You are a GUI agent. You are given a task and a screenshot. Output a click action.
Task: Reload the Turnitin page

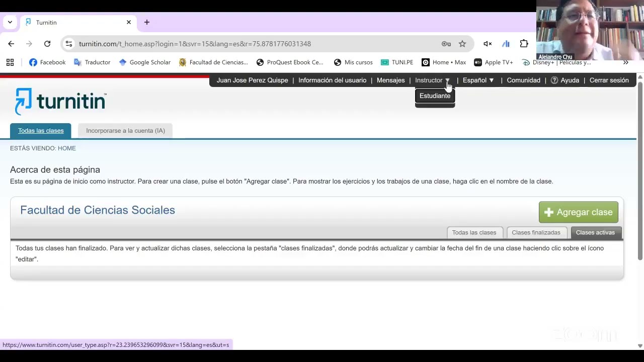(x=47, y=44)
